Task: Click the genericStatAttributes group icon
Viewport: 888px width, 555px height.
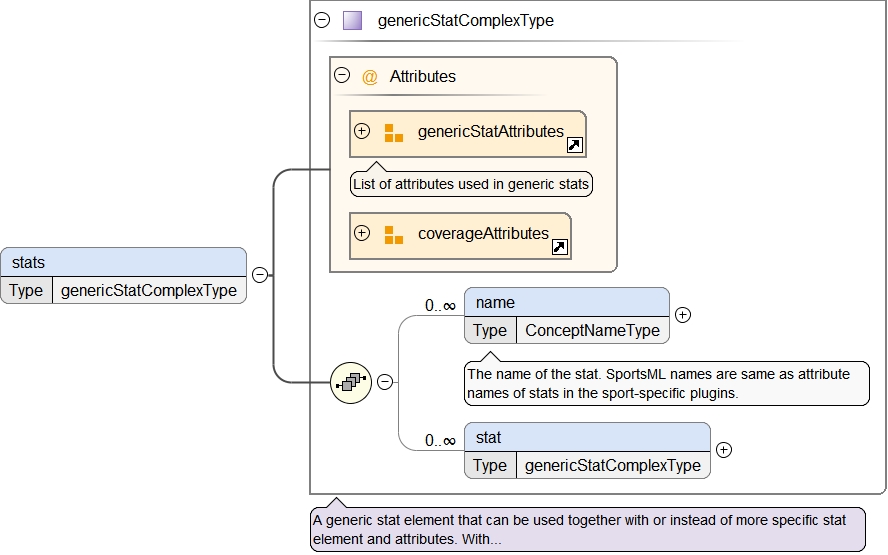Action: pyautogui.click(x=394, y=132)
